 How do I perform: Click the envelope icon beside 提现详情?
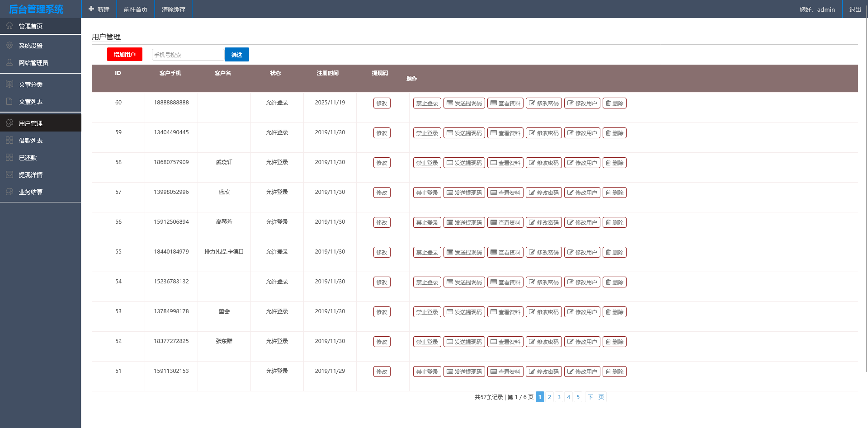click(x=9, y=175)
